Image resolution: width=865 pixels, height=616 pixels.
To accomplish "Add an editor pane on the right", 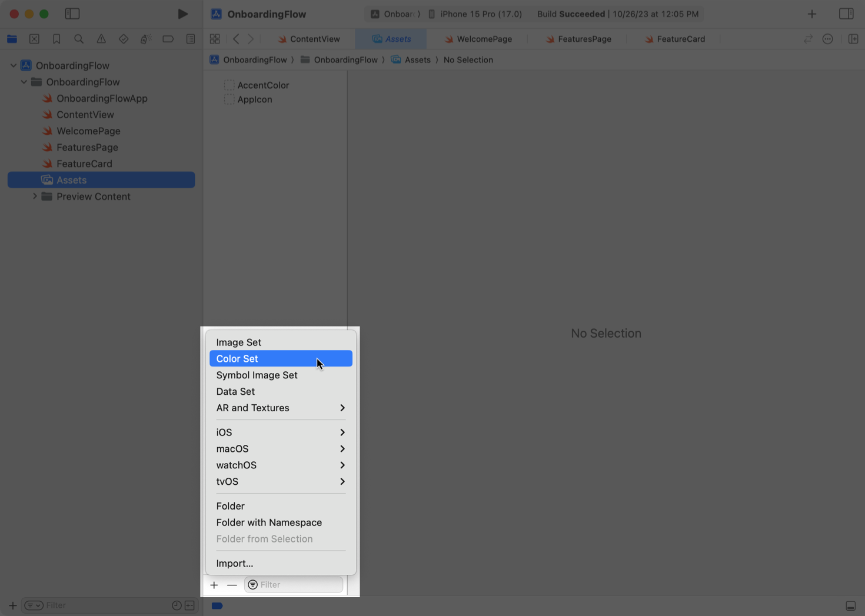I will [853, 39].
